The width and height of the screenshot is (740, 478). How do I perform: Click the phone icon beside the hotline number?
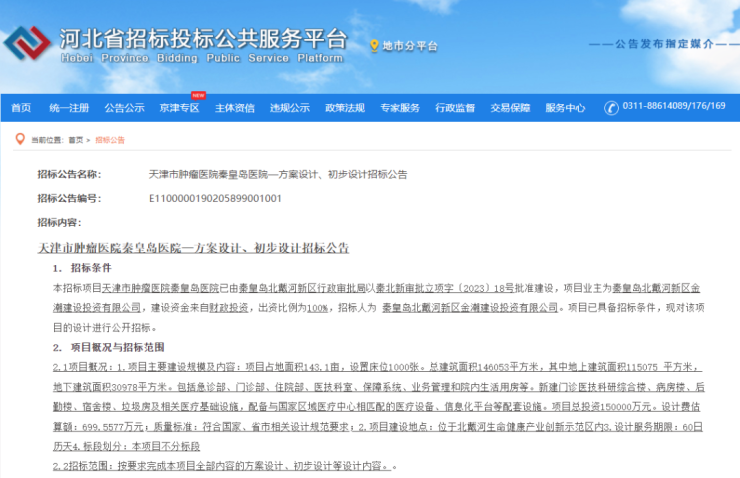tap(611, 108)
